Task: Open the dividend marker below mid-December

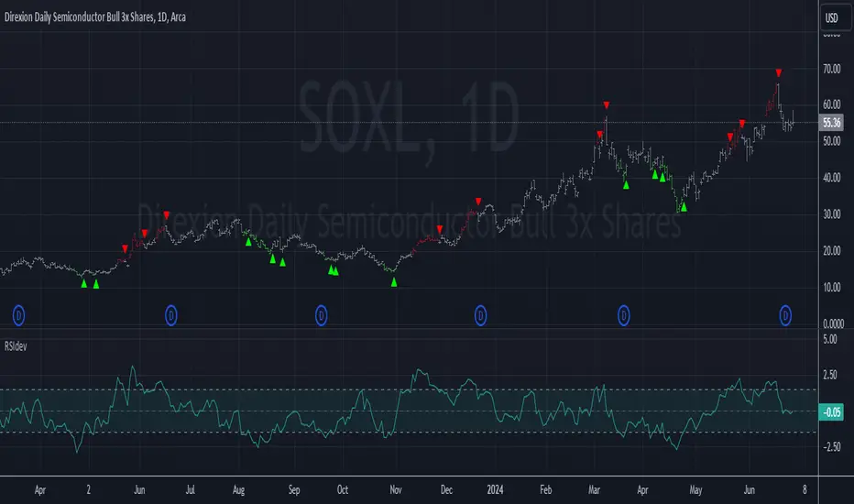Action: tap(480, 315)
